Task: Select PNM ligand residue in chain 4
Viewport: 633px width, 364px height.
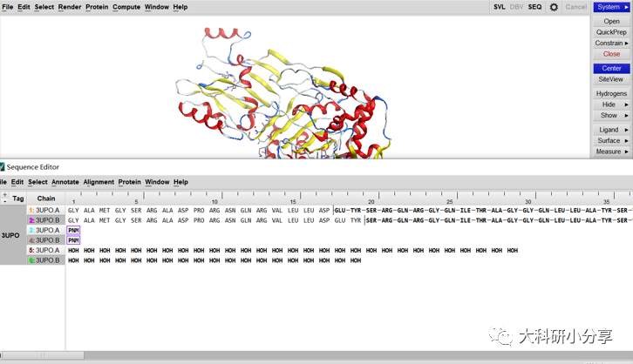Action: [73, 240]
